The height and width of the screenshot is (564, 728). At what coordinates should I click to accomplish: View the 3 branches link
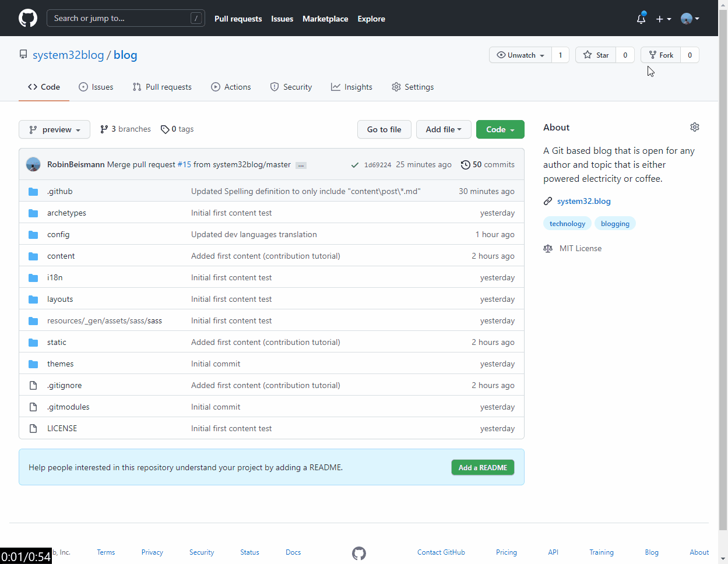[125, 129]
